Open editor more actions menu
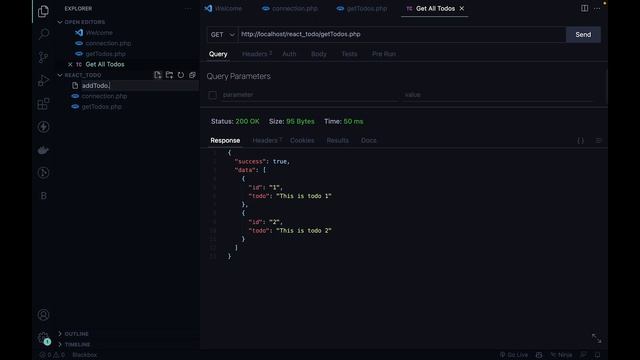The height and width of the screenshot is (360, 640). [x=597, y=8]
